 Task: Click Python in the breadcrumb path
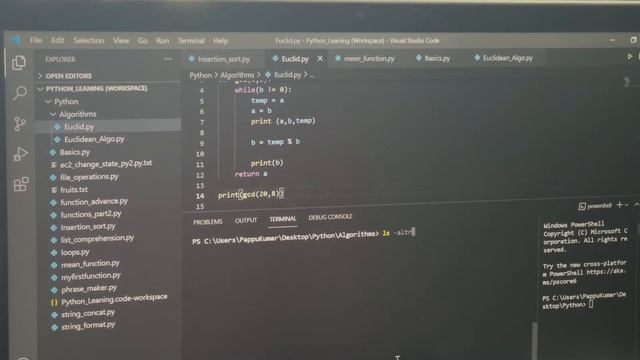[200, 75]
